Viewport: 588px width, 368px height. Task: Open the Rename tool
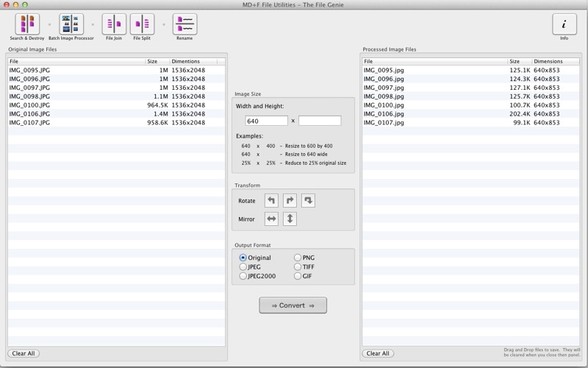(184, 24)
